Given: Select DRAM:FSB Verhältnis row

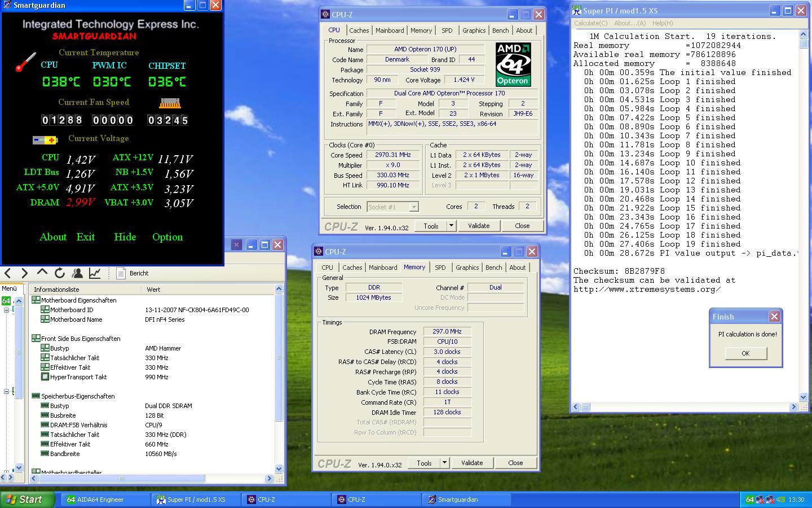Looking at the screenshot, I should [152, 425].
